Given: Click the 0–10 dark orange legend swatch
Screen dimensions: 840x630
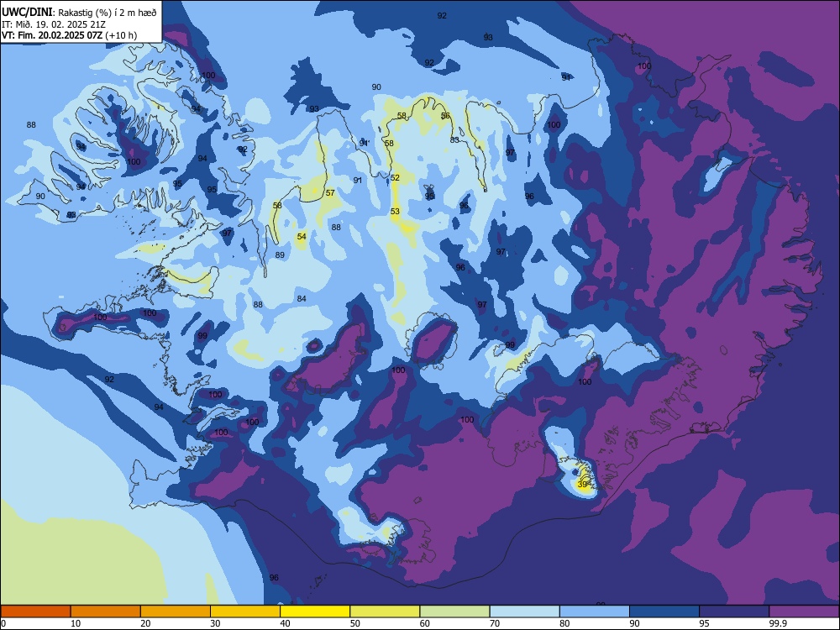Looking at the screenshot, I should 35,612.
